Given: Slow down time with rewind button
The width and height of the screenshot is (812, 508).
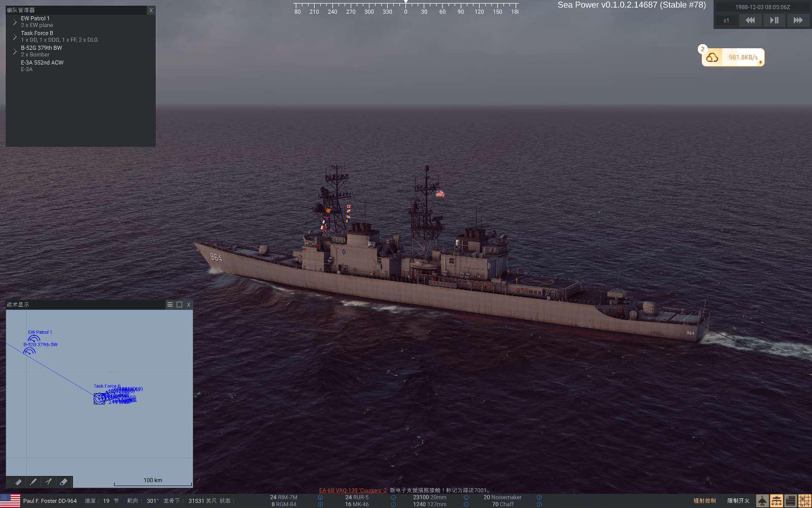Looking at the screenshot, I should click(x=750, y=20).
